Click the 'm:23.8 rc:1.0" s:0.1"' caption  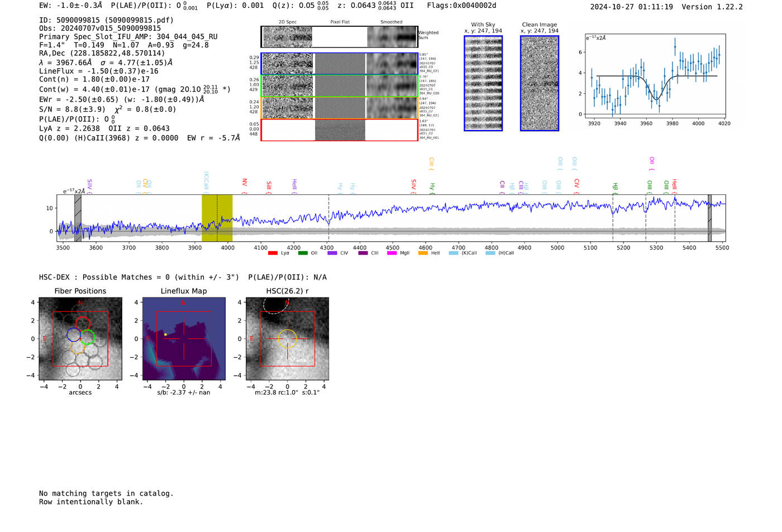click(287, 392)
